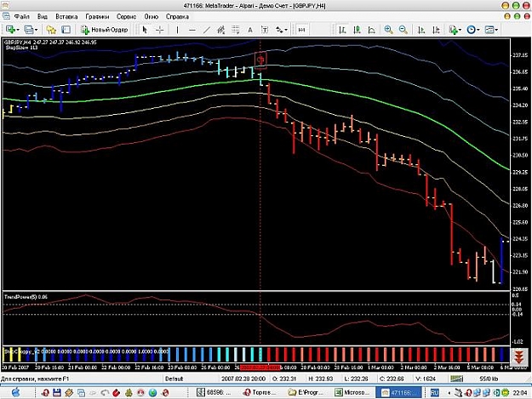Open the Вид menu

pos(43,16)
